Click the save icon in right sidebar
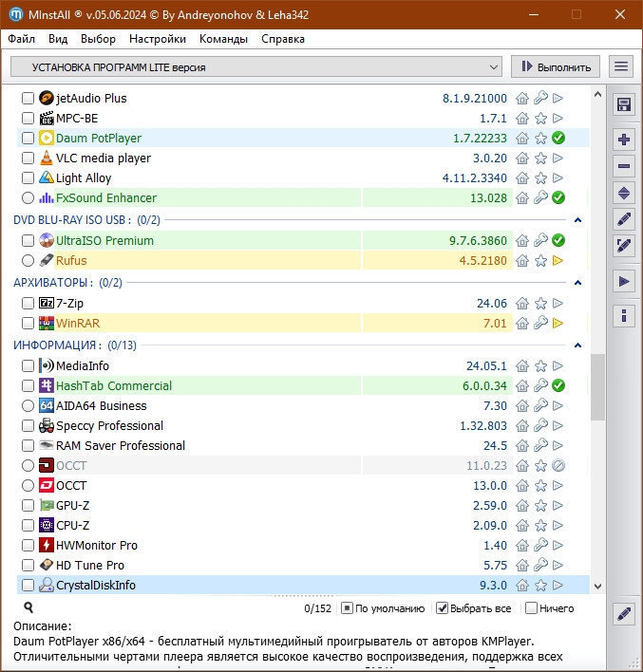Image resolution: width=643 pixels, height=672 pixels. 624,104
